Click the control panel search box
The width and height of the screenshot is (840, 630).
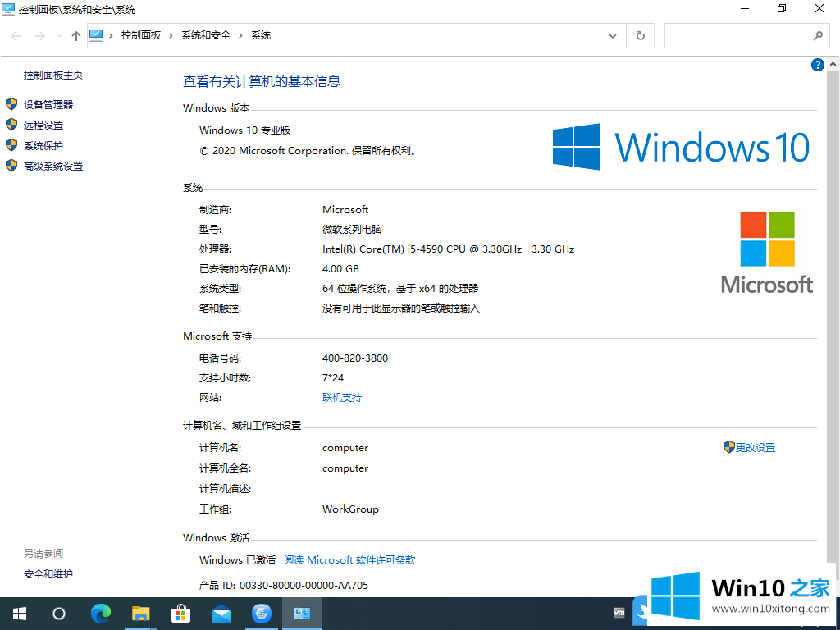point(745,36)
